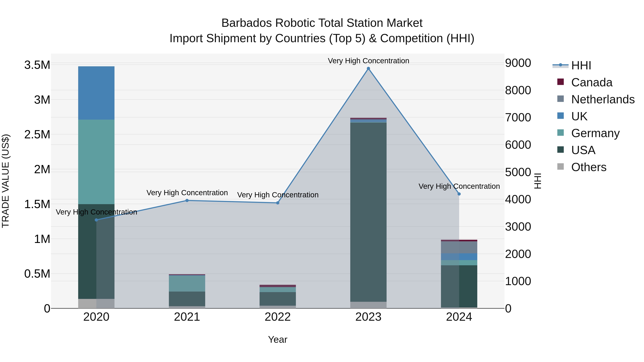Click the 'TRADE VALUE (US$)' axis title

coord(6,181)
